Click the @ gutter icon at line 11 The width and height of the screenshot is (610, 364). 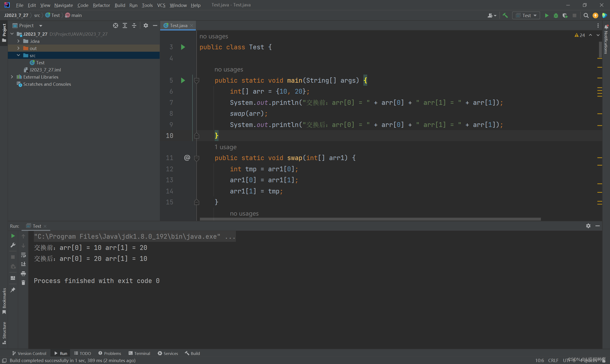pos(187,157)
